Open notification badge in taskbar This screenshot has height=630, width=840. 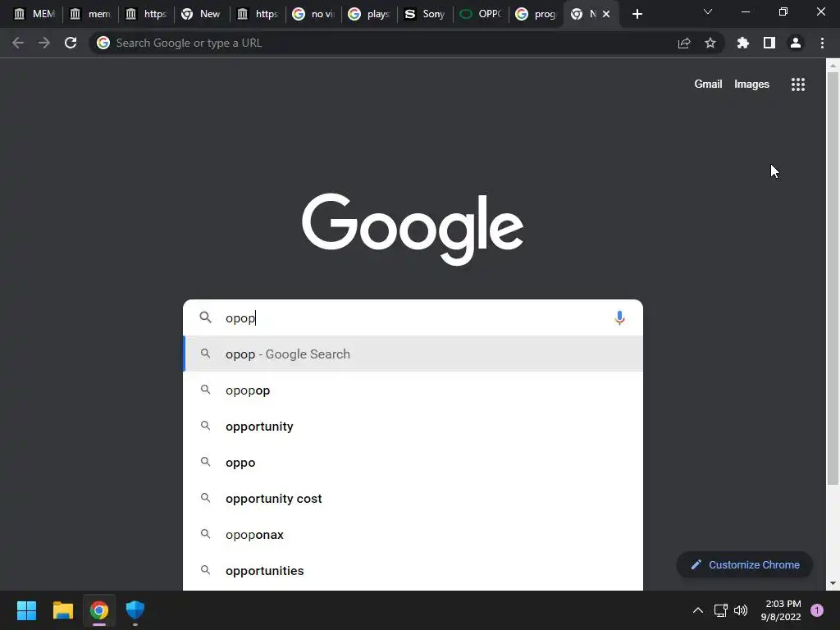click(x=817, y=610)
